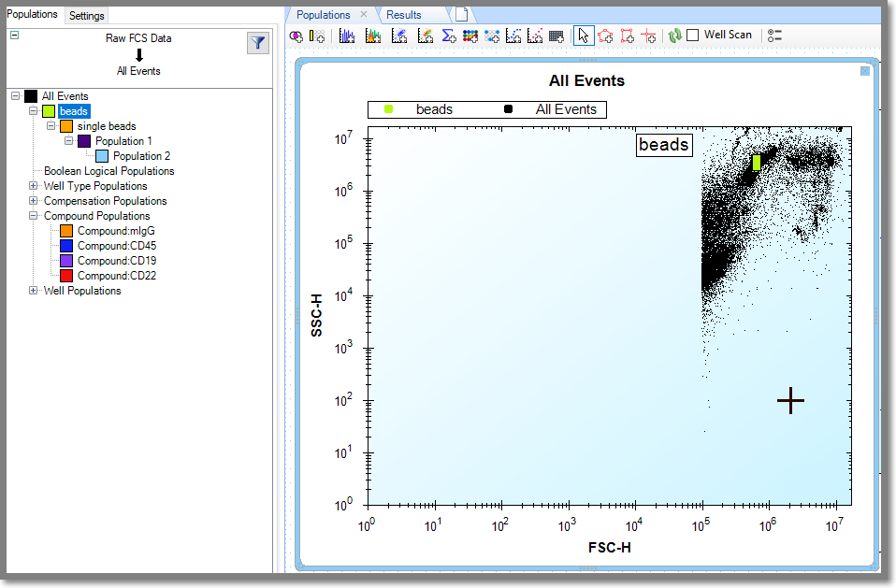The image size is (896, 588).
Task: Select Compound:CD45 in the tree
Action: 117,246
